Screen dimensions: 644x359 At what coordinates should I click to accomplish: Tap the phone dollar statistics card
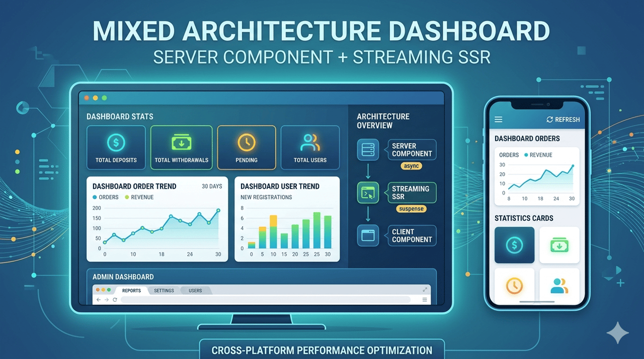pos(514,245)
